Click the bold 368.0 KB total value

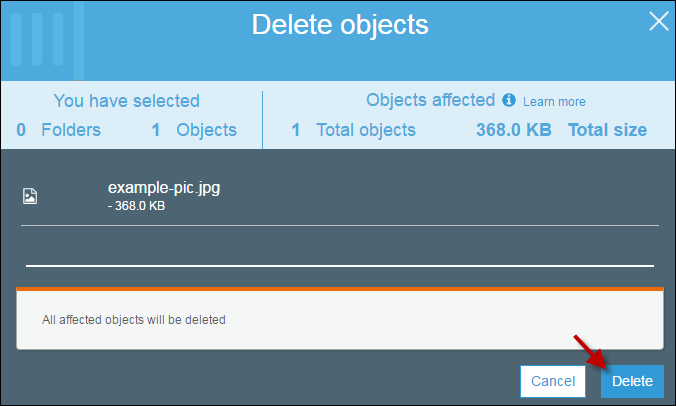513,130
